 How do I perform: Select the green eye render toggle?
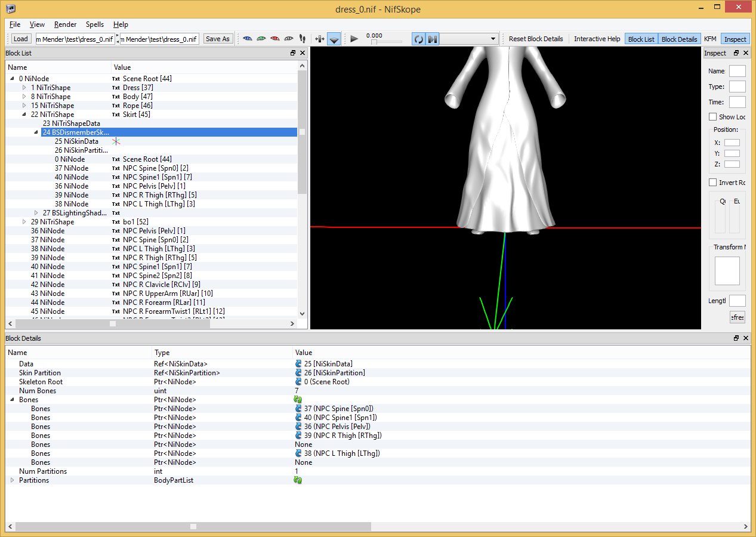click(261, 38)
